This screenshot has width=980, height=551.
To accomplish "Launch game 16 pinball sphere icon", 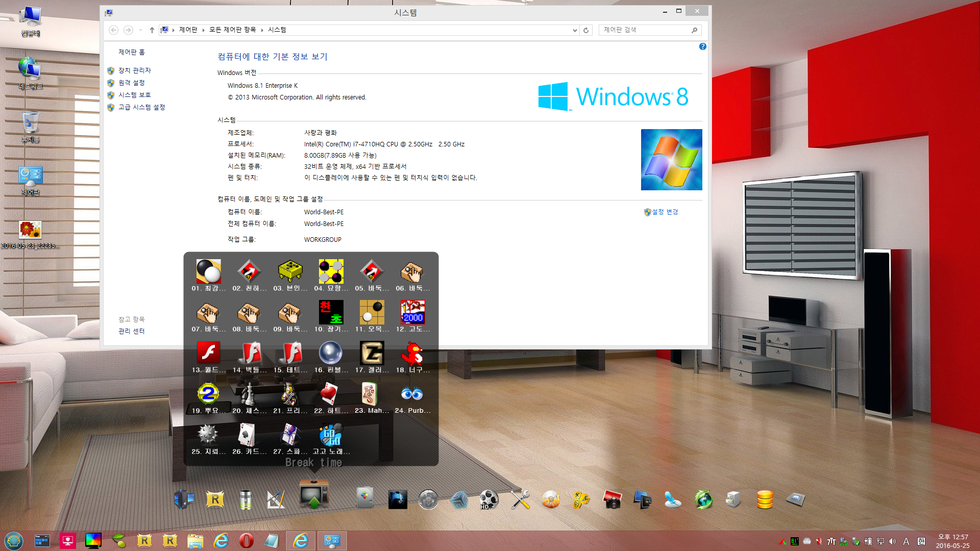I will click(331, 353).
